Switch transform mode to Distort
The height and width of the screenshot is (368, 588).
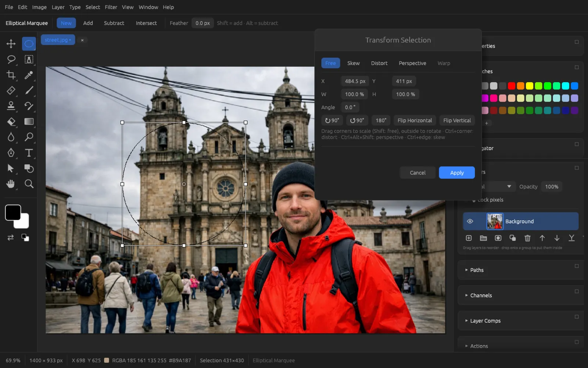(x=379, y=63)
